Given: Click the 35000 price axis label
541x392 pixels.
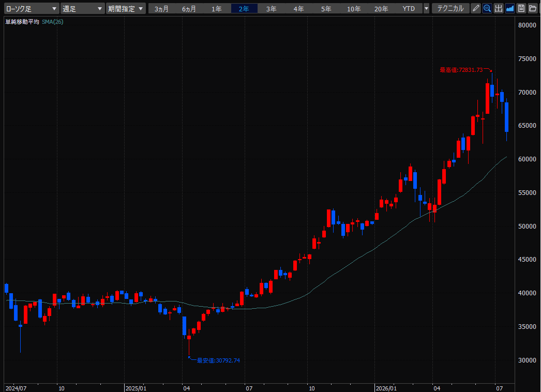Looking at the screenshot, I should tap(527, 326).
